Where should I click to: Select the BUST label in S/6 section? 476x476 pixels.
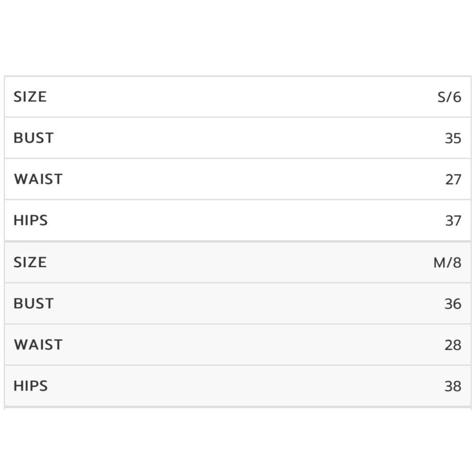tap(34, 138)
